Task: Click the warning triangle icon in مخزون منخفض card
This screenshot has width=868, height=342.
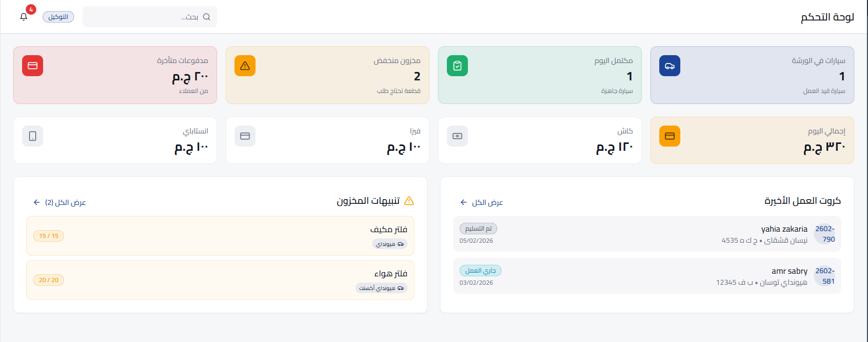Action: pos(245,66)
